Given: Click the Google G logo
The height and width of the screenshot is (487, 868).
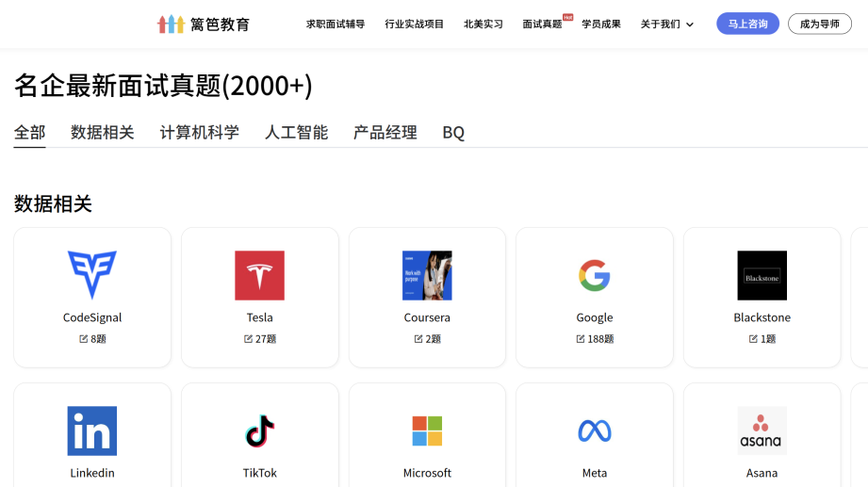Looking at the screenshot, I should (x=595, y=275).
